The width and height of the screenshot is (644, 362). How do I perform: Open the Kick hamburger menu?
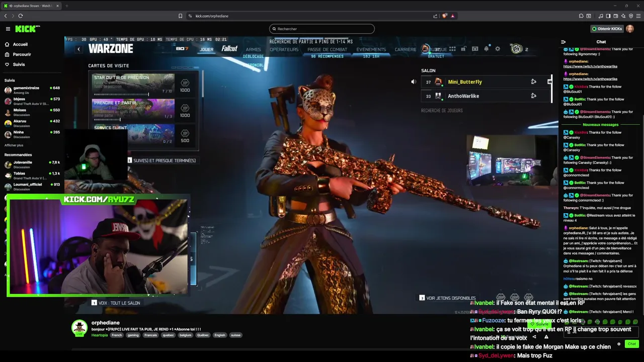pyautogui.click(x=8, y=29)
